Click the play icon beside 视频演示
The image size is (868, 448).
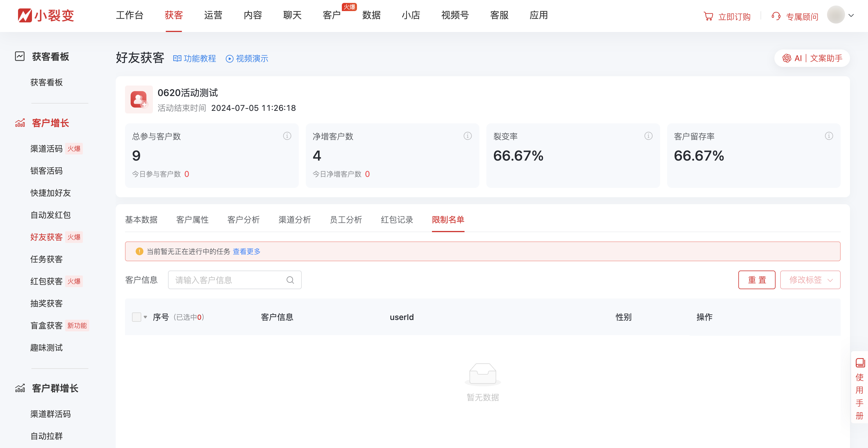[x=229, y=58]
